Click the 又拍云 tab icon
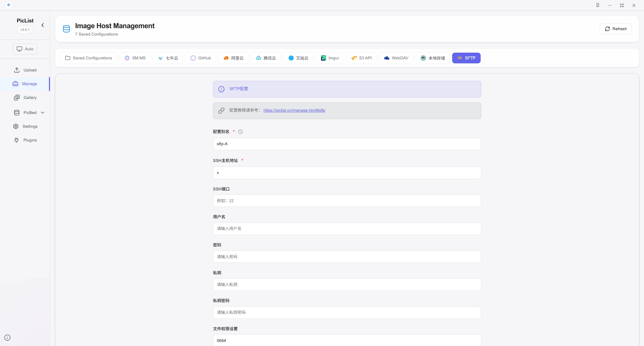The height and width of the screenshot is (346, 644). 291,58
